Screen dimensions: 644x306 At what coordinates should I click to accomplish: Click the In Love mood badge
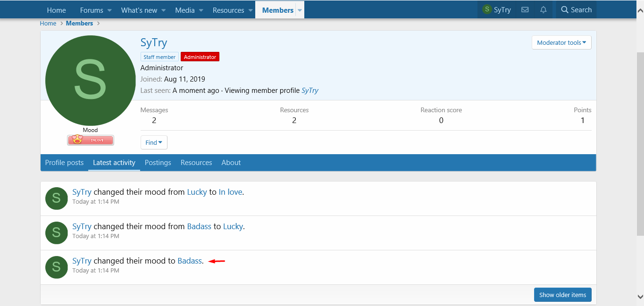[91, 140]
